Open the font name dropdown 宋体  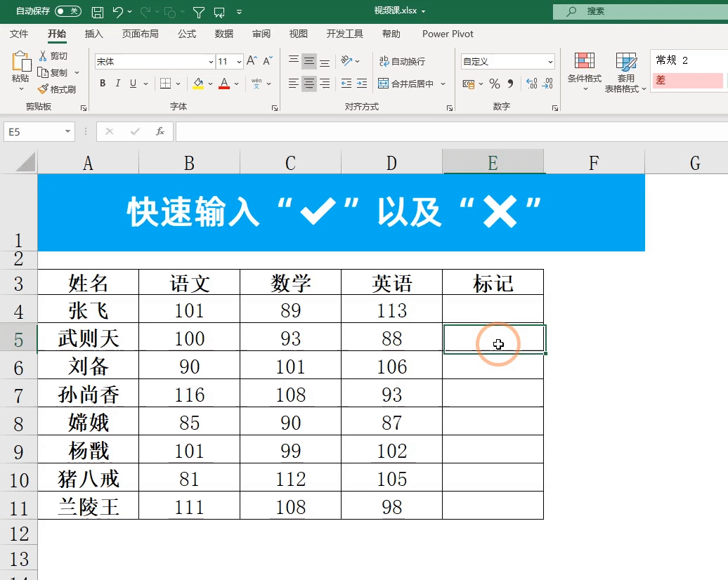(210, 62)
